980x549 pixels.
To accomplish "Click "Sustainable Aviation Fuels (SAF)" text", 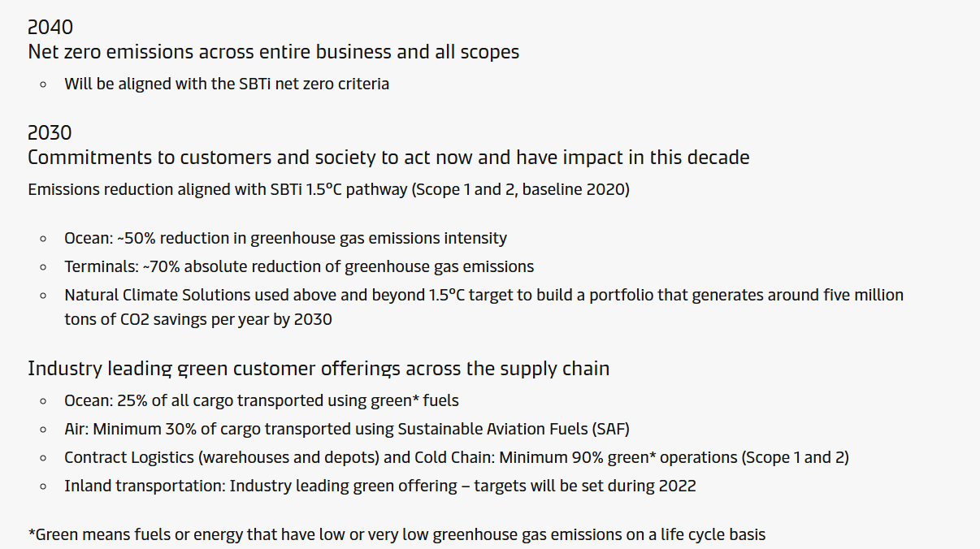I will click(x=514, y=429).
